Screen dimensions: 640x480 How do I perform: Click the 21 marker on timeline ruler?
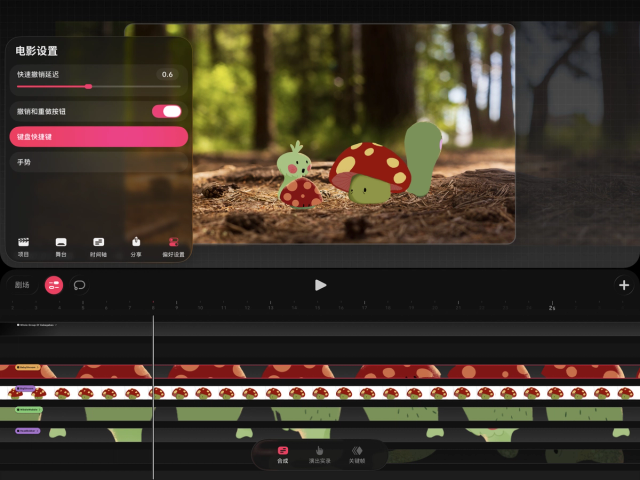(458, 306)
